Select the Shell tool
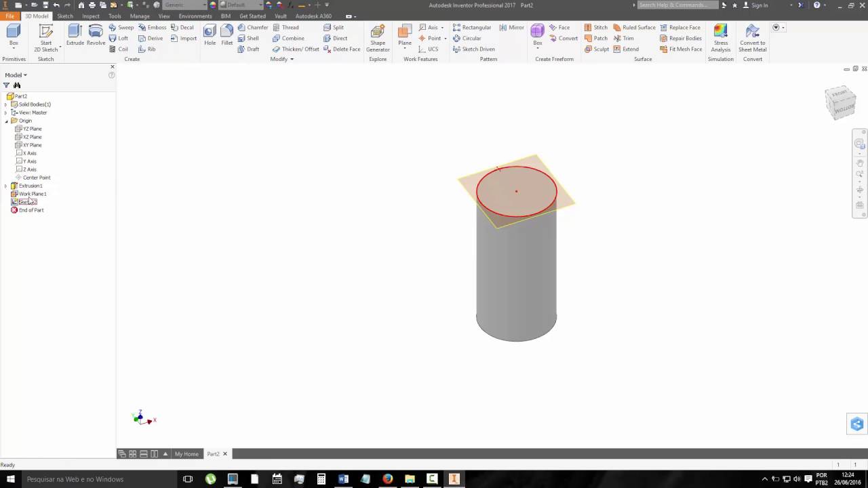 (x=248, y=39)
